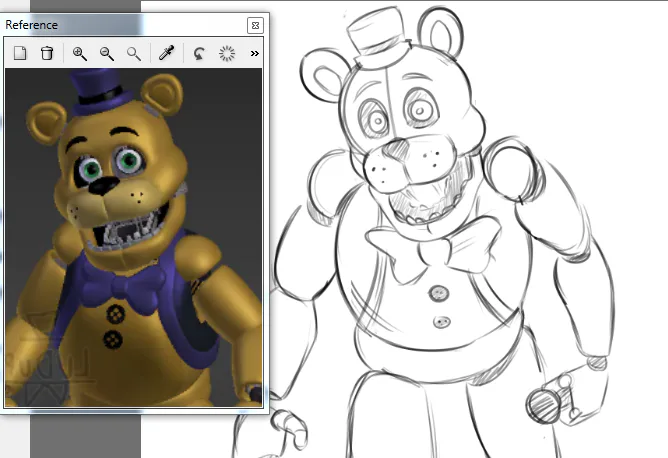Rotate the reference image counterclockwise
The height and width of the screenshot is (458, 668).
pos(199,54)
